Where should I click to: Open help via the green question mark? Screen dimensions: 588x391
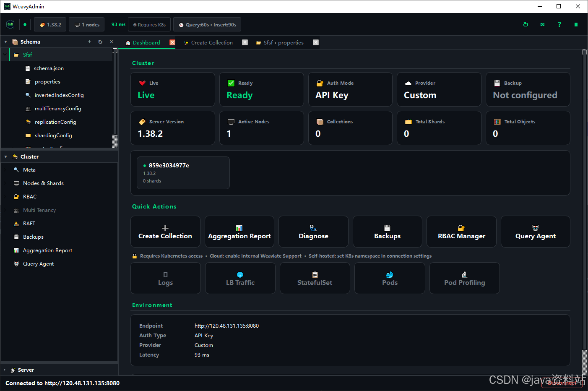(x=559, y=25)
